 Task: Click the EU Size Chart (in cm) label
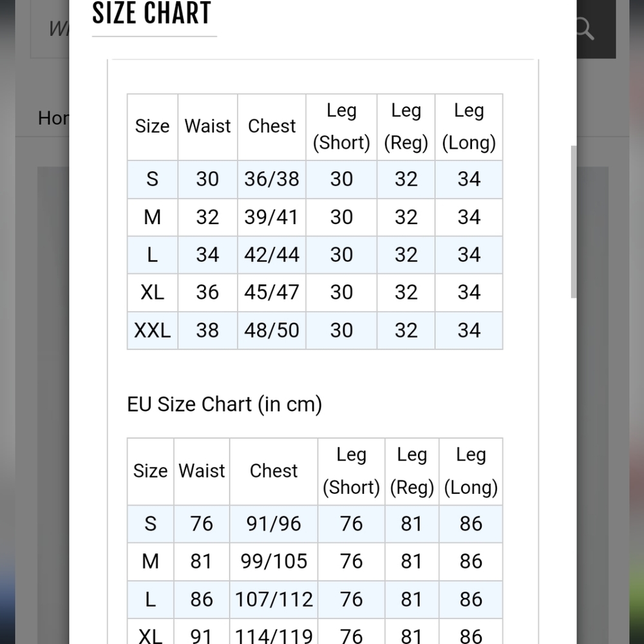click(225, 404)
